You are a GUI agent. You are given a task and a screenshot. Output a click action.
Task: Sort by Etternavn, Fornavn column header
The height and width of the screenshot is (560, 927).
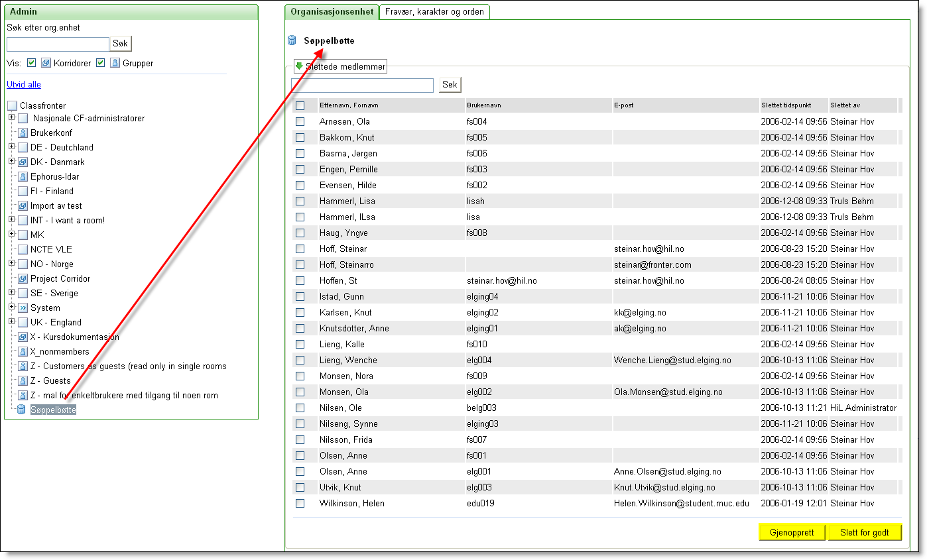pos(349,105)
